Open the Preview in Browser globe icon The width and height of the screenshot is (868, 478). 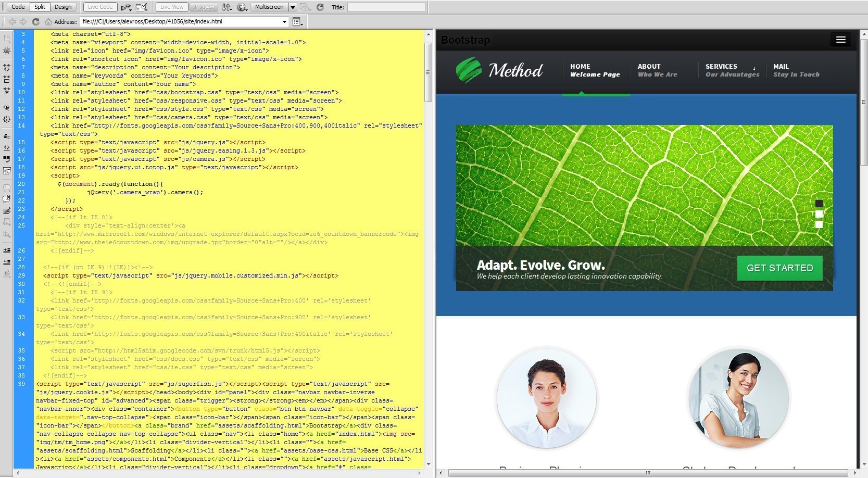click(x=242, y=7)
